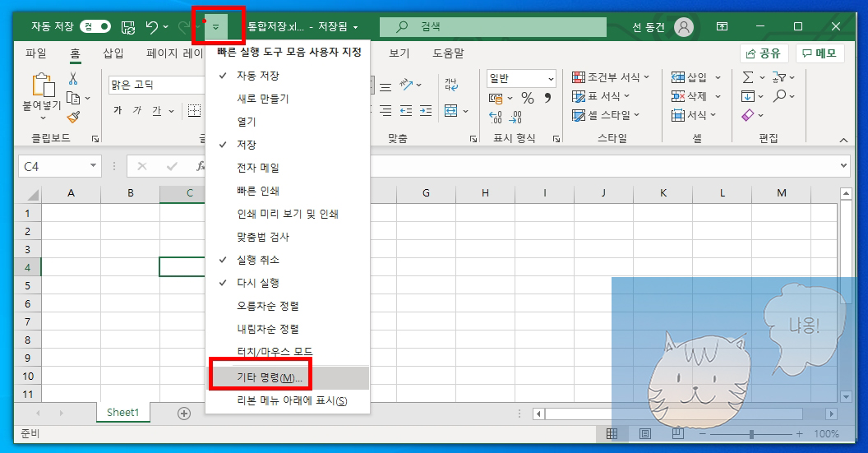Open the 도움말 tab

[x=448, y=53]
